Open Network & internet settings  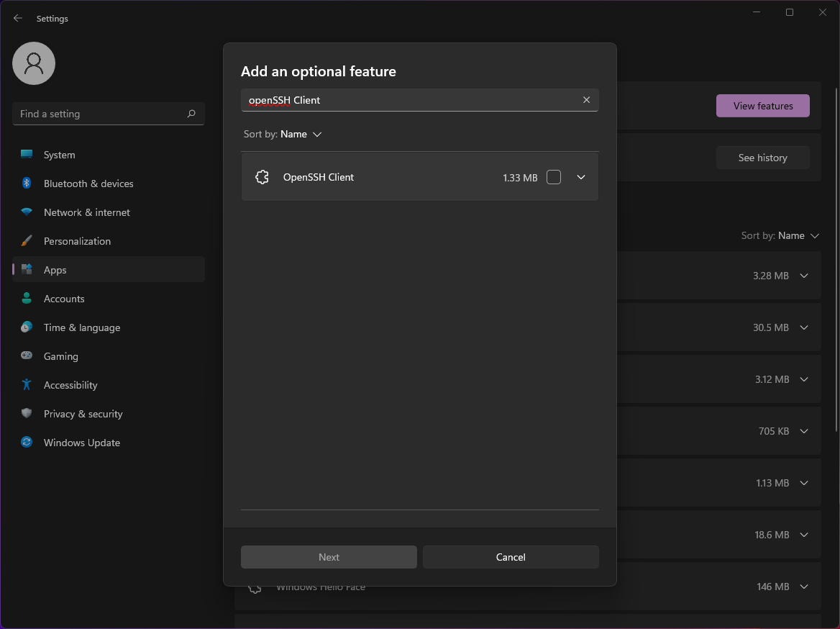(108, 212)
